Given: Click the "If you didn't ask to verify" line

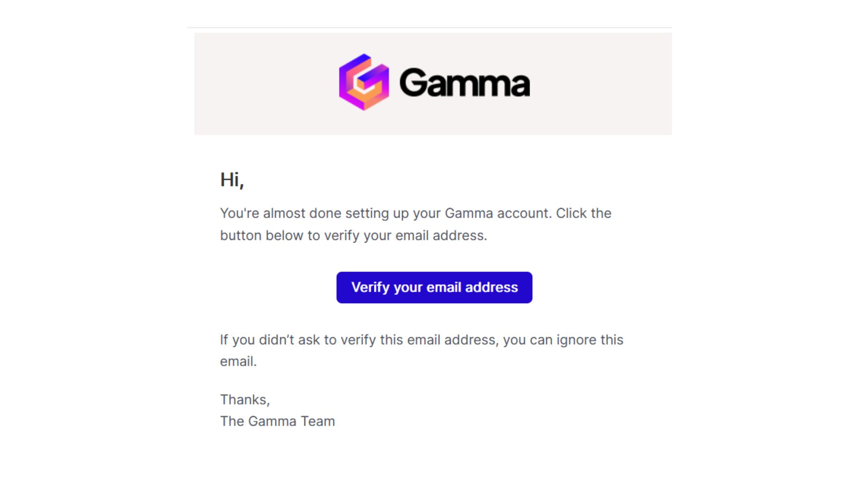Looking at the screenshot, I should click(421, 340).
